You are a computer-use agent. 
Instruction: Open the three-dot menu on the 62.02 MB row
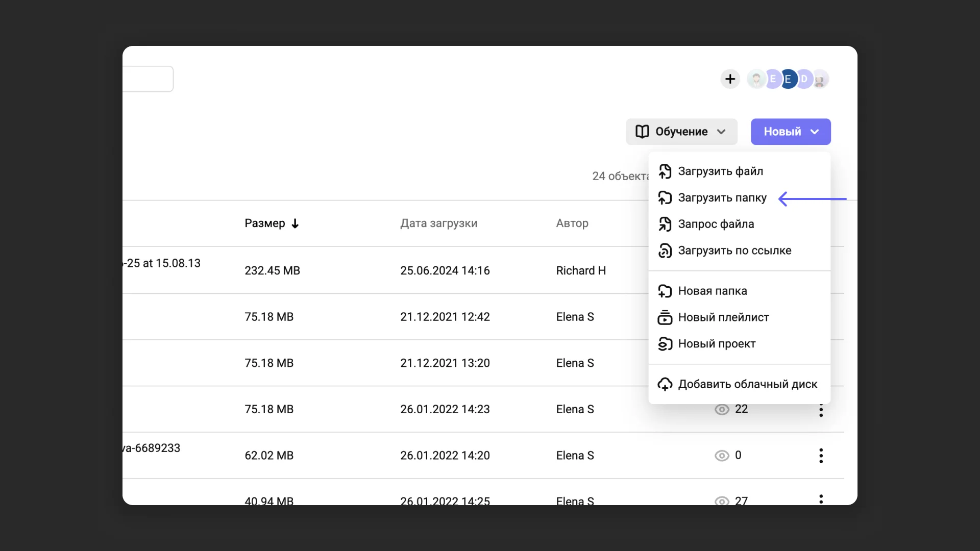pos(821,456)
